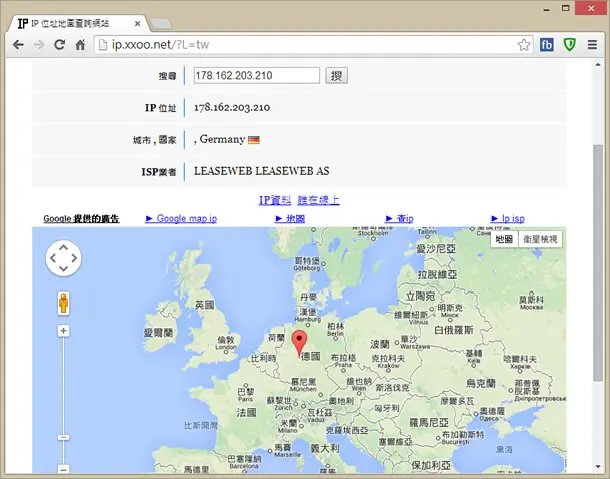The image size is (610, 479).
Task: Reload the page with refresh icon
Action: click(59, 45)
